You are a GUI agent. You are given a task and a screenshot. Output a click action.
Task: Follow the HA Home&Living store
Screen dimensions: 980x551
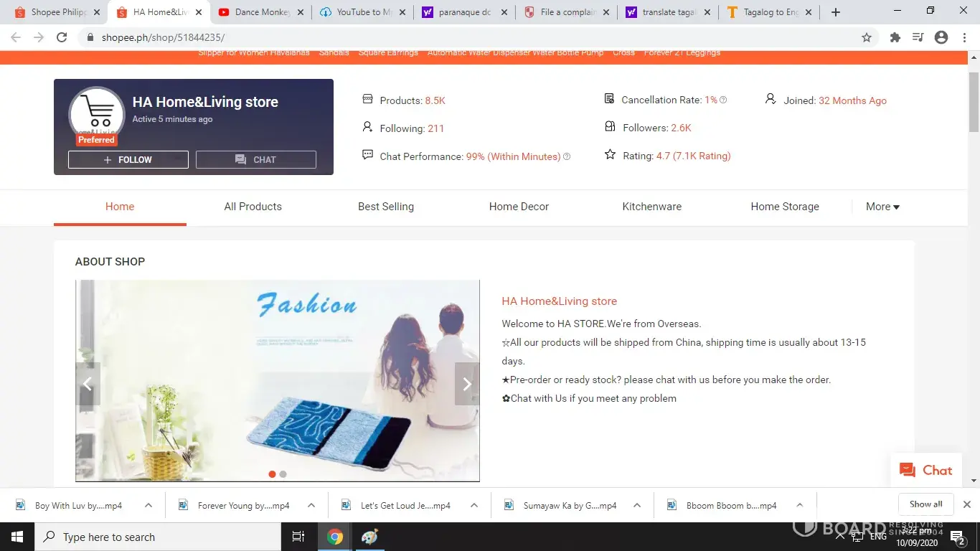pyautogui.click(x=128, y=160)
